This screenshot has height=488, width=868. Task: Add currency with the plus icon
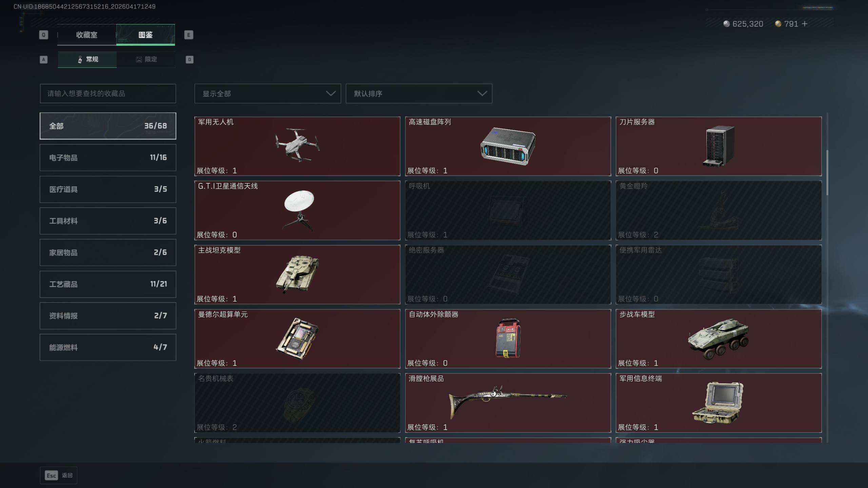click(x=805, y=24)
